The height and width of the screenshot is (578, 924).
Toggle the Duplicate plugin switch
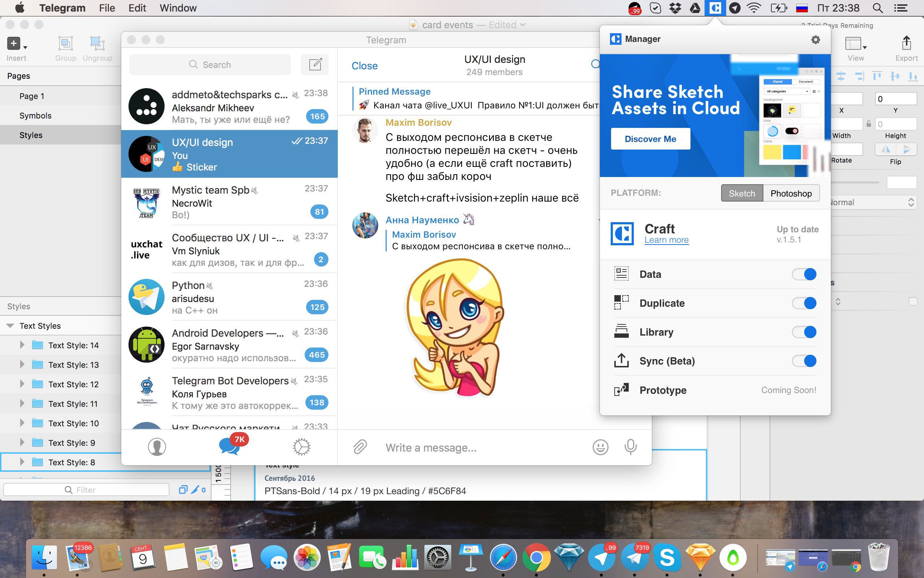pyautogui.click(x=804, y=303)
